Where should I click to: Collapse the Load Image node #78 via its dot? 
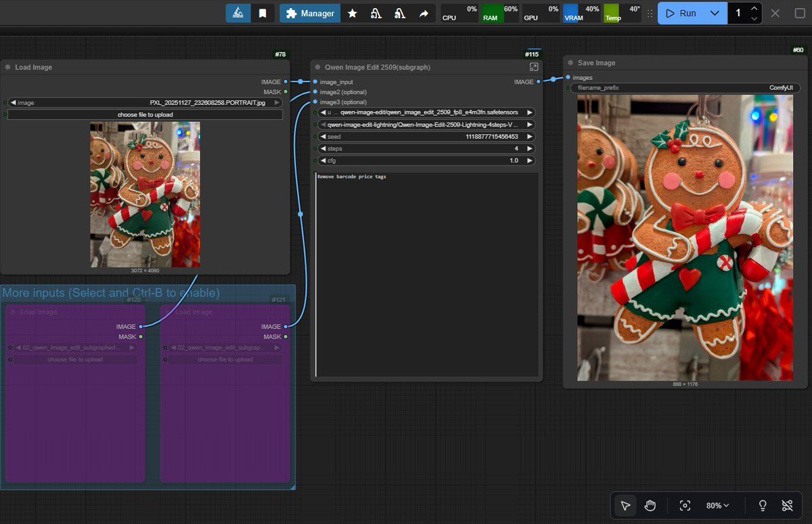pos(7,68)
